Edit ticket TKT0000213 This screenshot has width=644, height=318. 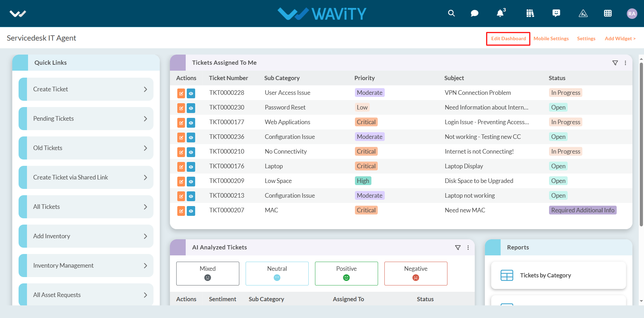(181, 196)
